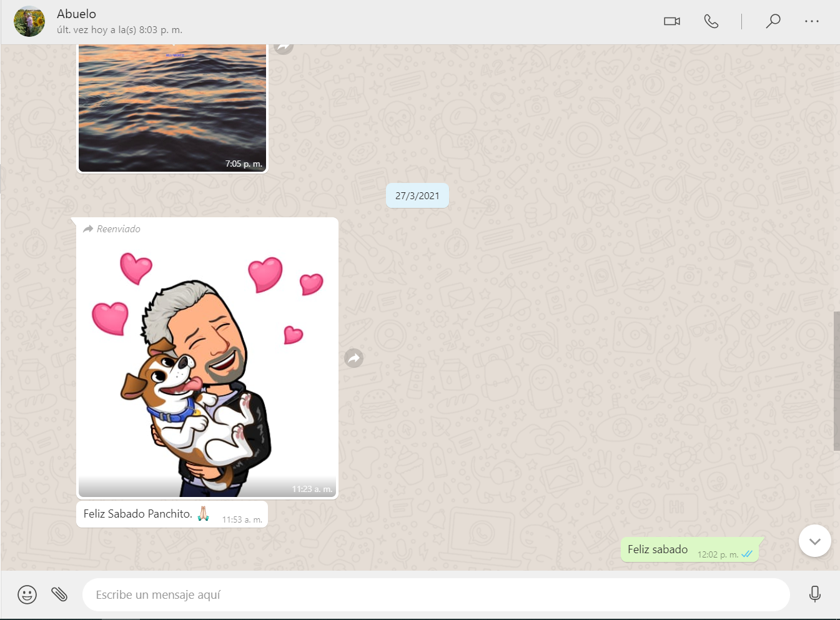This screenshot has height=620, width=840.
Task: Click the 11:53 a. m. message timestamp
Action: pyautogui.click(x=242, y=519)
